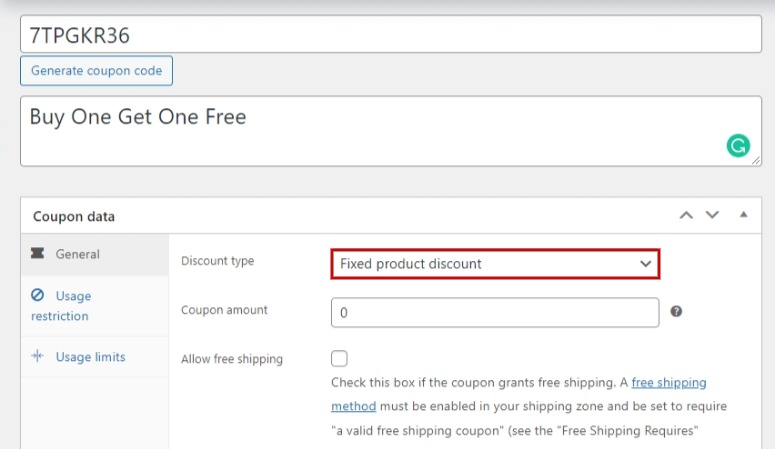775x449 pixels.
Task: Move Coupon data panel down arrow
Action: coord(712,215)
